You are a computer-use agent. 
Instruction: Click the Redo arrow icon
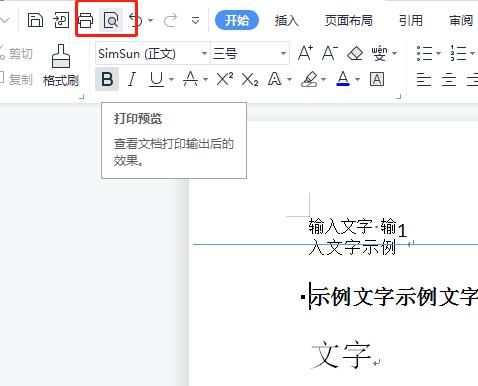170,21
